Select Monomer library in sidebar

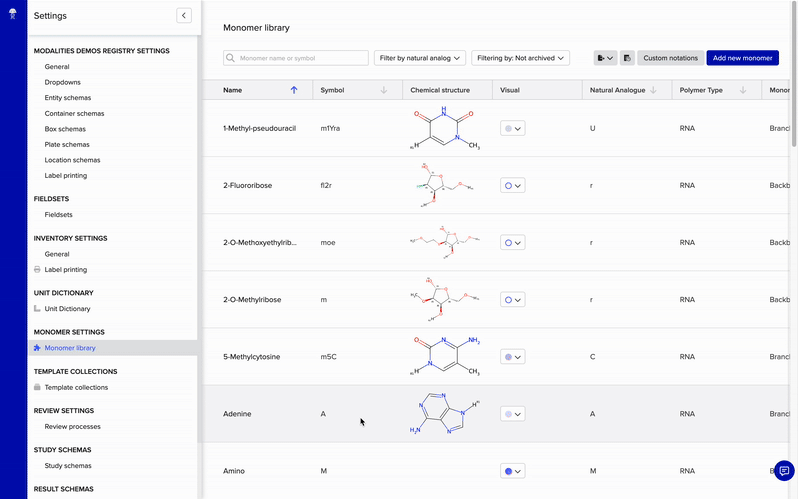pos(70,348)
